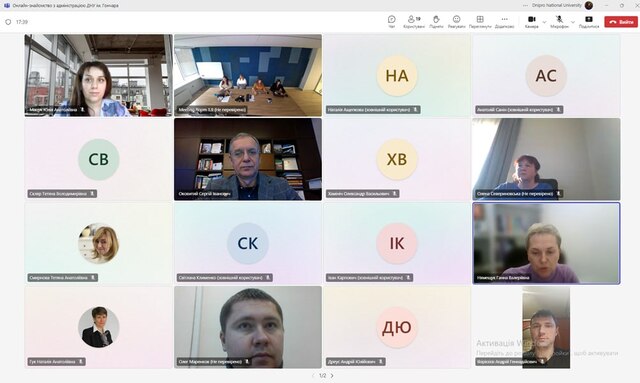Leave the meeting with the red button
640x383 pixels.
pyautogui.click(x=621, y=22)
